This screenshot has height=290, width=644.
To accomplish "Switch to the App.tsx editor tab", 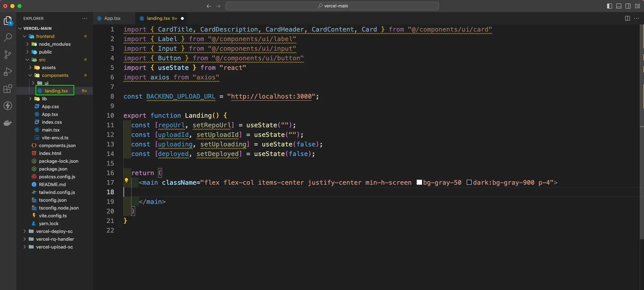I will click(x=112, y=18).
